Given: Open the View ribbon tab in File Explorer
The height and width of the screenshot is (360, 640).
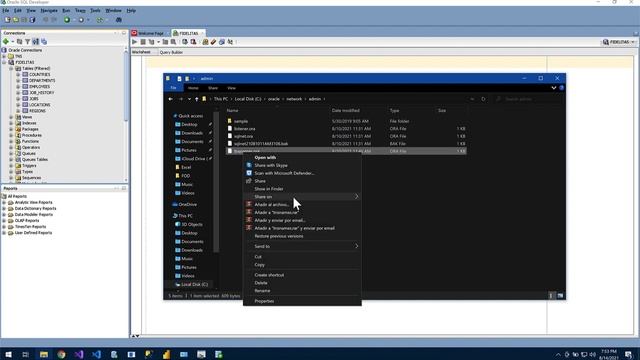Looking at the screenshot, I should coord(231,88).
